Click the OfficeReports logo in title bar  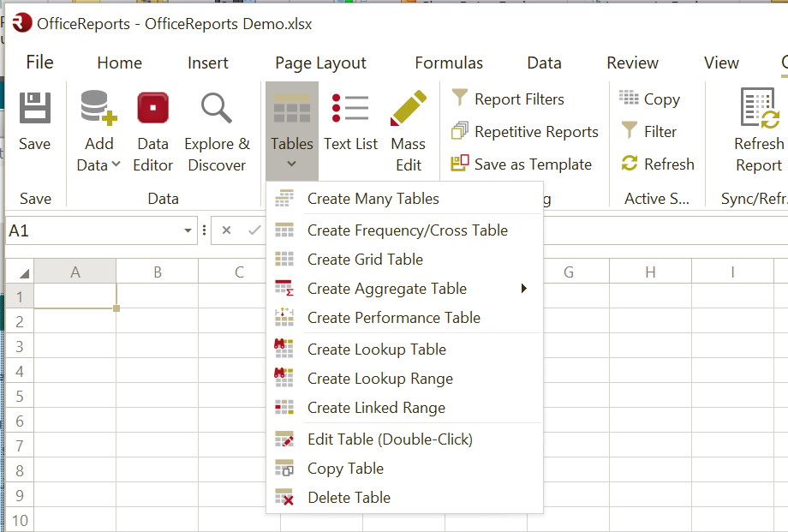pos(22,23)
